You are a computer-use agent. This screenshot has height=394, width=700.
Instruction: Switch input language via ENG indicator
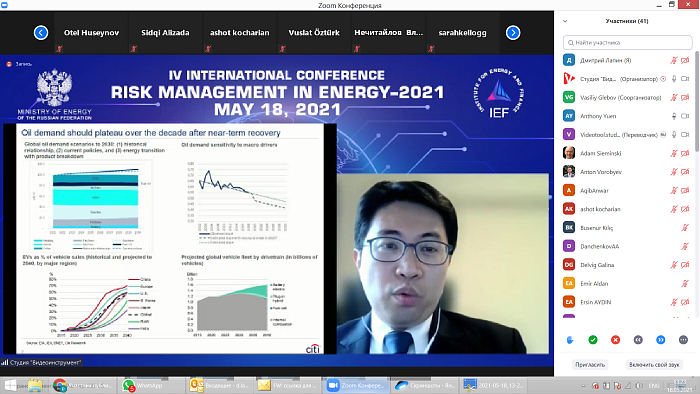pyautogui.click(x=654, y=386)
